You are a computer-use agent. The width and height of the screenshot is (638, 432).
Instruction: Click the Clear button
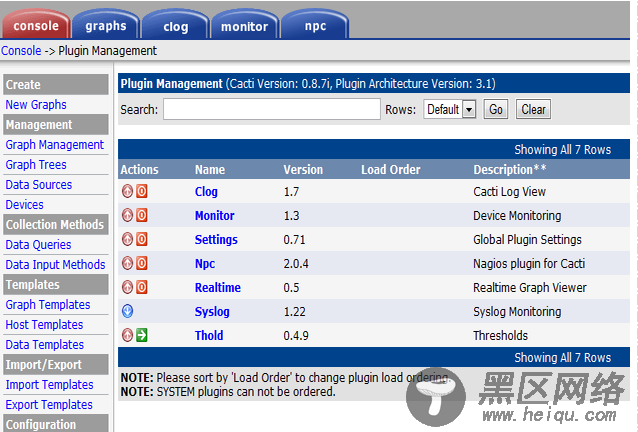[533, 109]
